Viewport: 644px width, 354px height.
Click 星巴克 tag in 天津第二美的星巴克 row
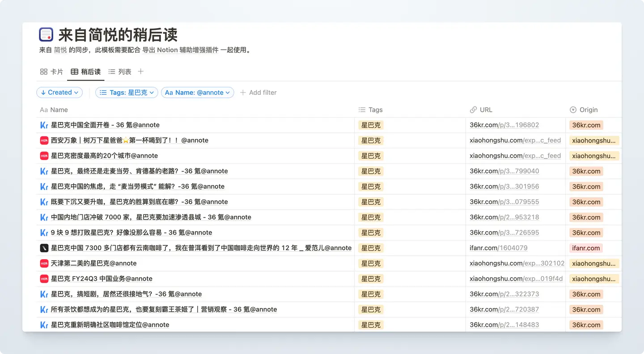(371, 263)
